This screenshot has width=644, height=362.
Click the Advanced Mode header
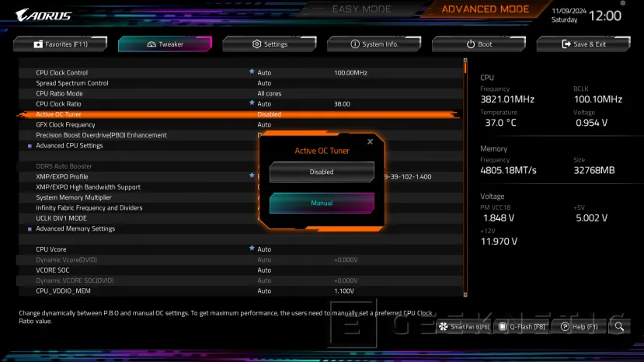(485, 9)
